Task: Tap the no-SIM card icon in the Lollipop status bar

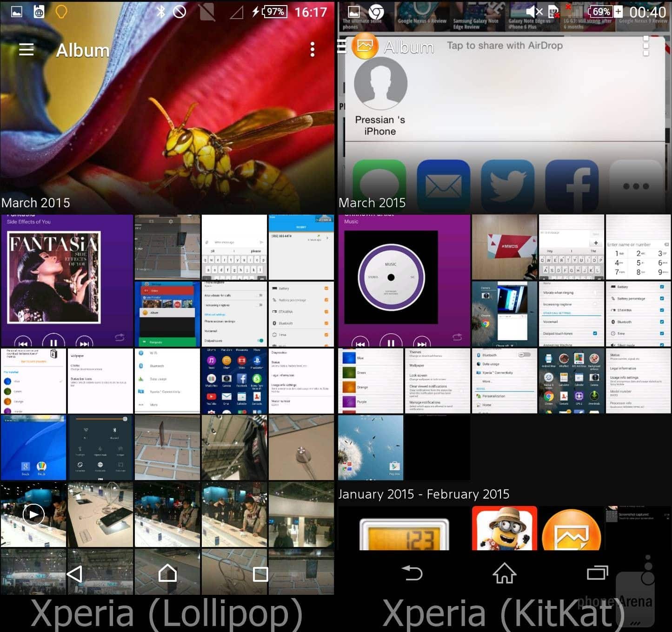Action: point(207,13)
